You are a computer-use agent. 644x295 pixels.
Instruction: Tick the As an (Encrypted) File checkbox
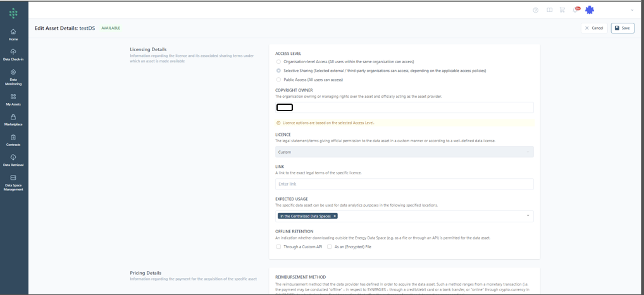330,247
